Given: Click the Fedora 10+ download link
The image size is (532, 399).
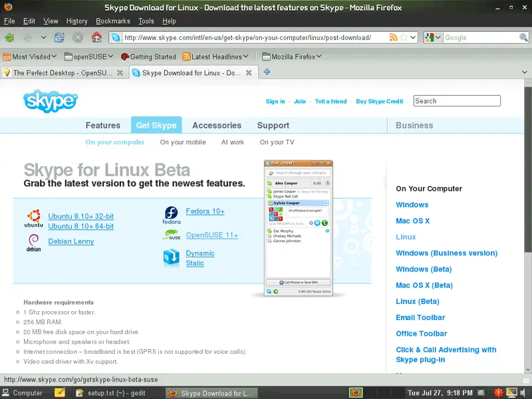Looking at the screenshot, I should (x=205, y=211).
